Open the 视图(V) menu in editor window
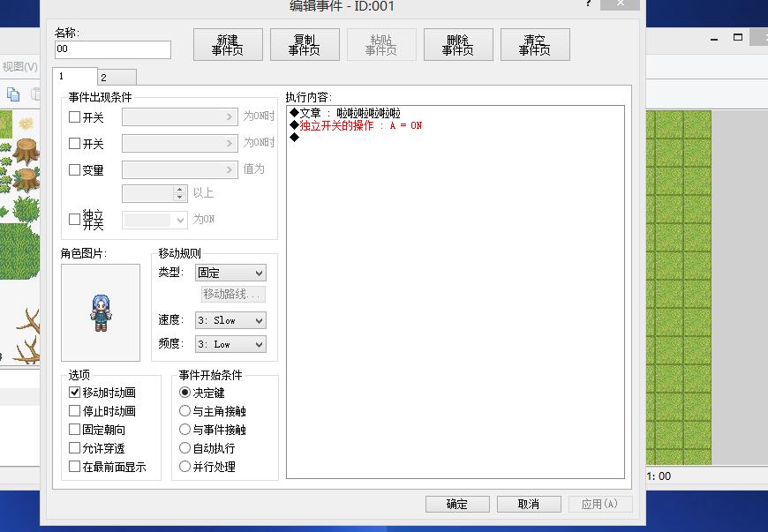The image size is (768, 532). [x=20, y=66]
